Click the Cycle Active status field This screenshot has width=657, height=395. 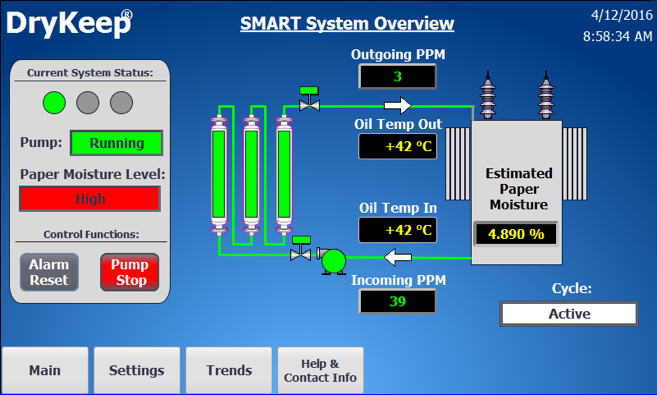tap(569, 313)
